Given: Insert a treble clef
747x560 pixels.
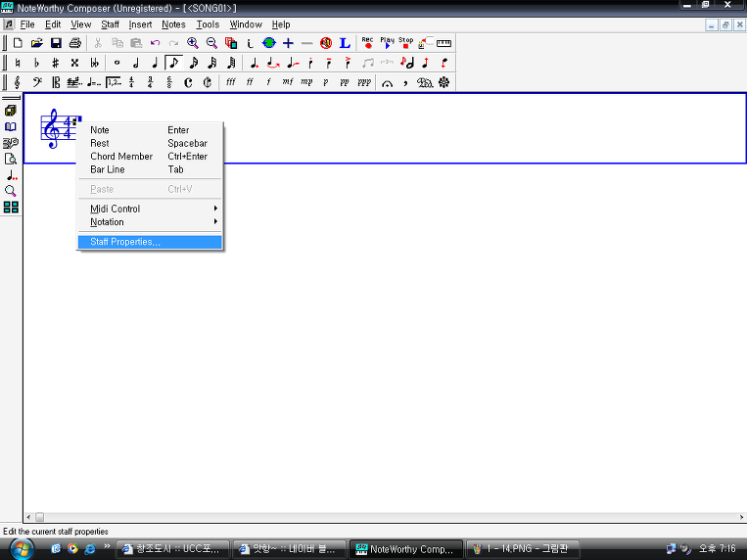Looking at the screenshot, I should tap(18, 82).
